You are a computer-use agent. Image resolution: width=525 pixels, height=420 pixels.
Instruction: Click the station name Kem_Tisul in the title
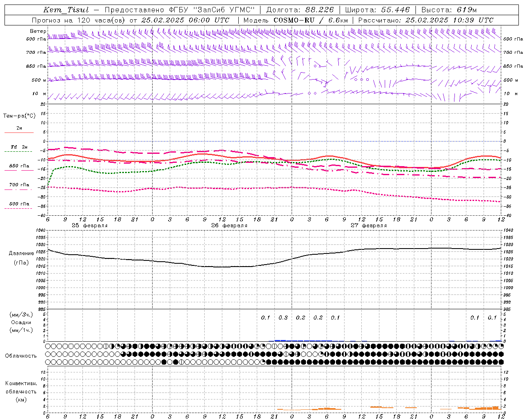[x=66, y=10]
